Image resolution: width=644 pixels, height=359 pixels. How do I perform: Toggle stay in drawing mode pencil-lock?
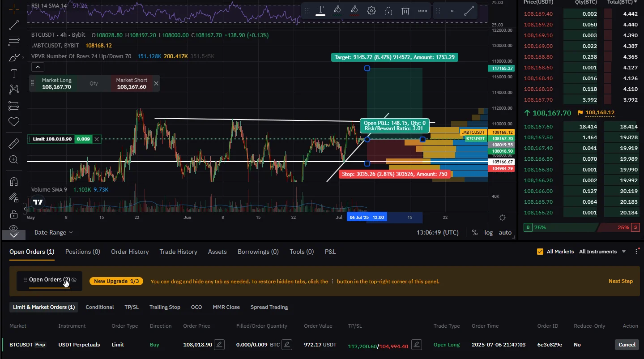14,197
